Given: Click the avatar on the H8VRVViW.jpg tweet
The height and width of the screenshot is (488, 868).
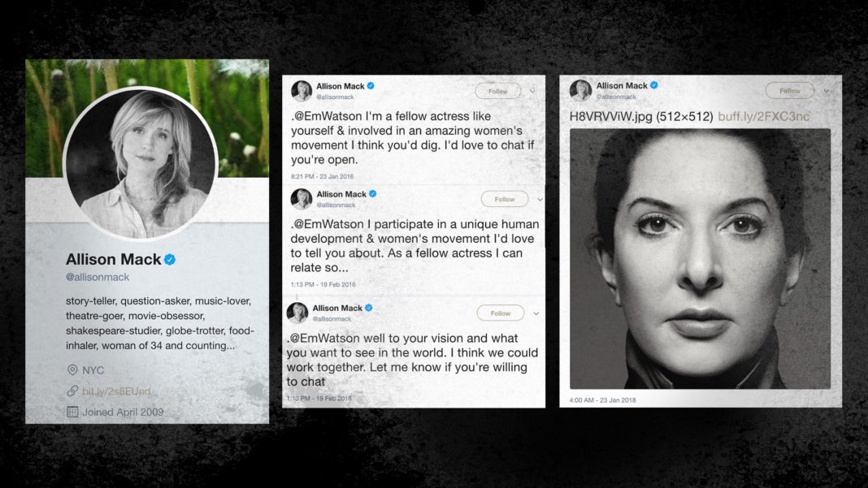Looking at the screenshot, I should point(580,91).
